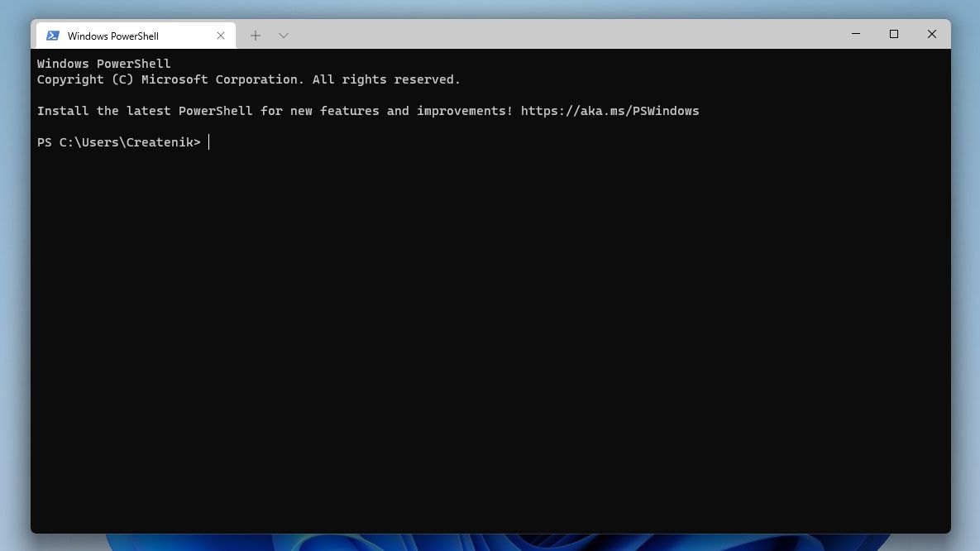Click the terminal title bar

tap(538, 34)
